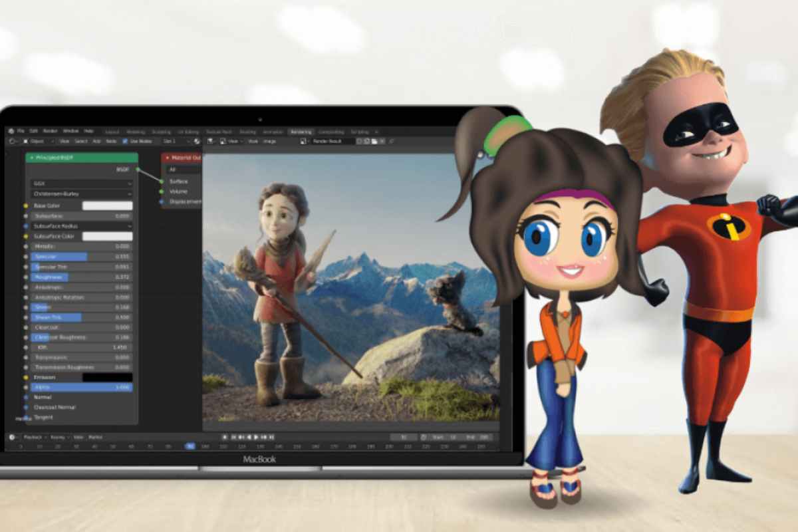The width and height of the screenshot is (798, 532).
Task: Select the Rendering workspace tab
Action: click(301, 132)
